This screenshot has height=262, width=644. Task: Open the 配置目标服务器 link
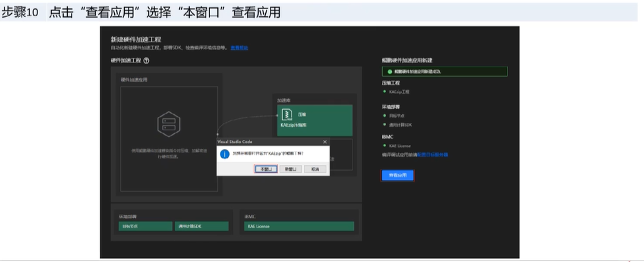click(x=433, y=155)
